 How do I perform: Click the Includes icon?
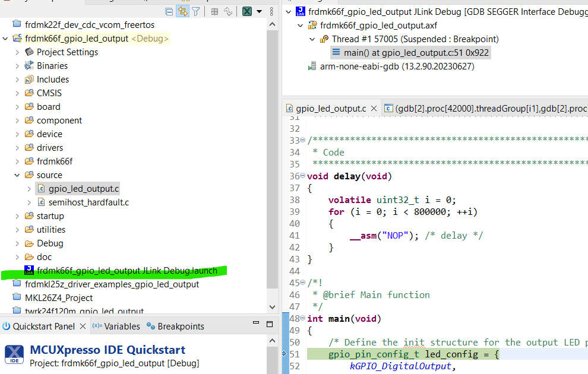[x=29, y=80]
